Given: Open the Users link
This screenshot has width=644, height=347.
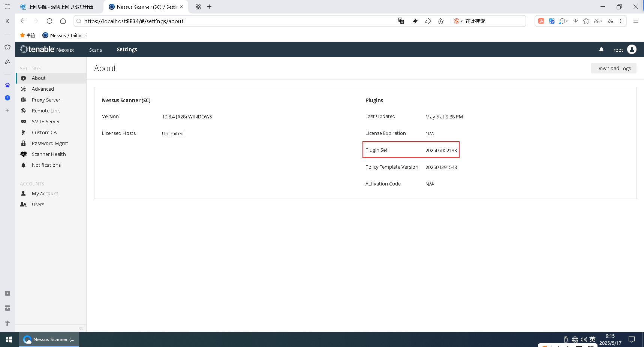Looking at the screenshot, I should (38, 205).
